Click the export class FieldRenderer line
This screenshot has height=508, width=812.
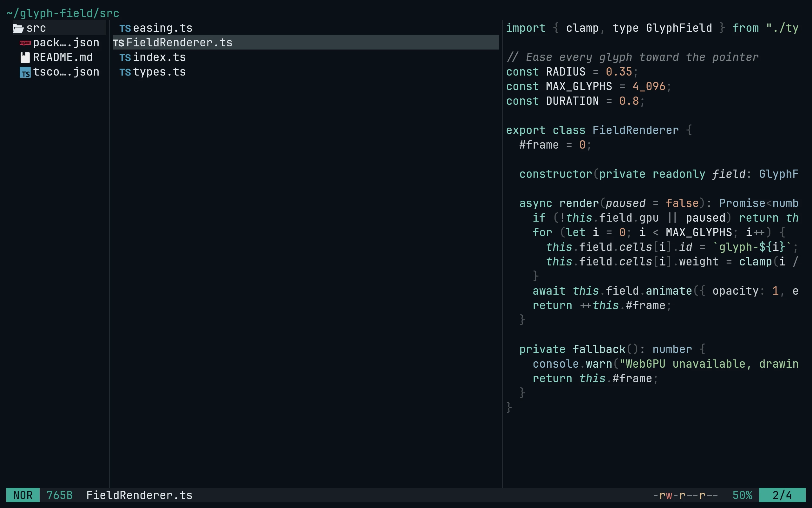(599, 130)
